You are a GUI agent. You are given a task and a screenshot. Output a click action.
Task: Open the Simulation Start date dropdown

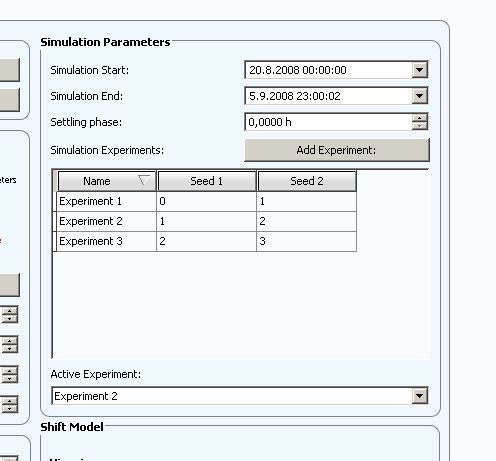419,70
